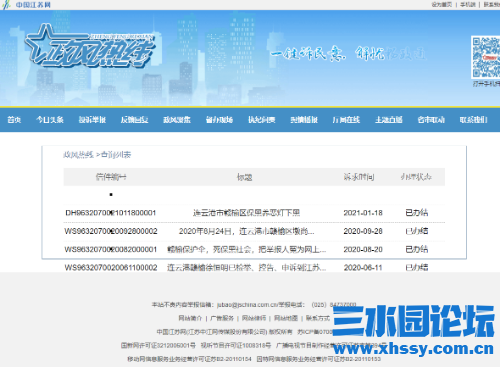
Task: Click the 政风热线 breadcrumb link
Action: click(x=79, y=155)
